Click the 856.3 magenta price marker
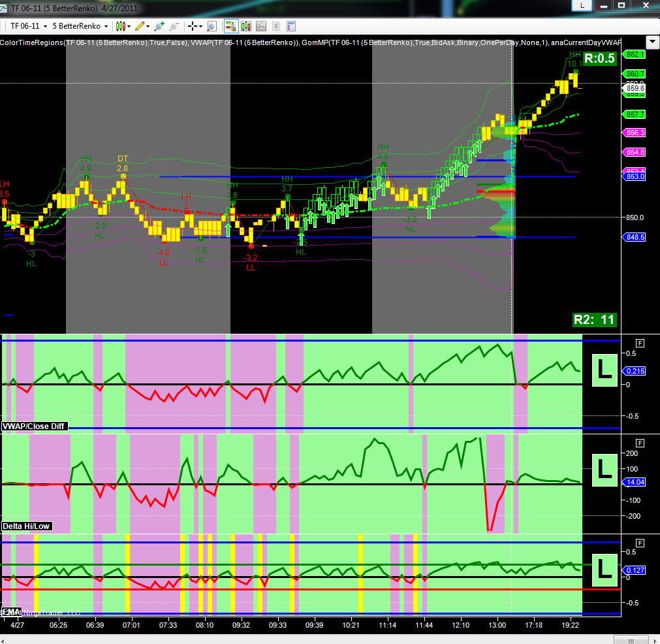Viewport: 660px width, 644px height. pyautogui.click(x=635, y=133)
